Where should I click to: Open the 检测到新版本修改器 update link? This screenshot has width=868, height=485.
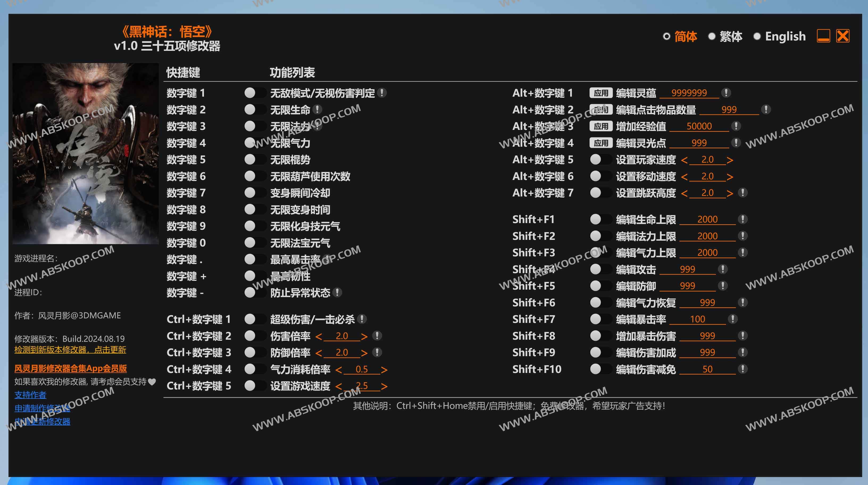[70, 350]
